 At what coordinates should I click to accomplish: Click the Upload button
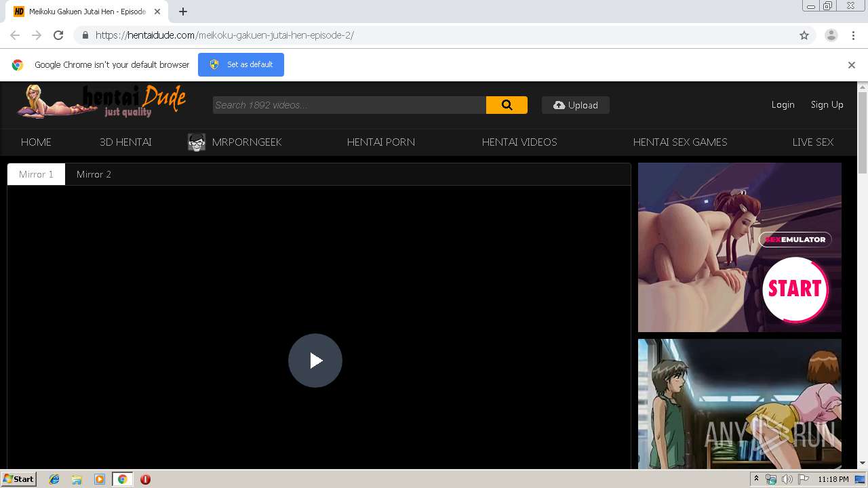click(x=576, y=105)
